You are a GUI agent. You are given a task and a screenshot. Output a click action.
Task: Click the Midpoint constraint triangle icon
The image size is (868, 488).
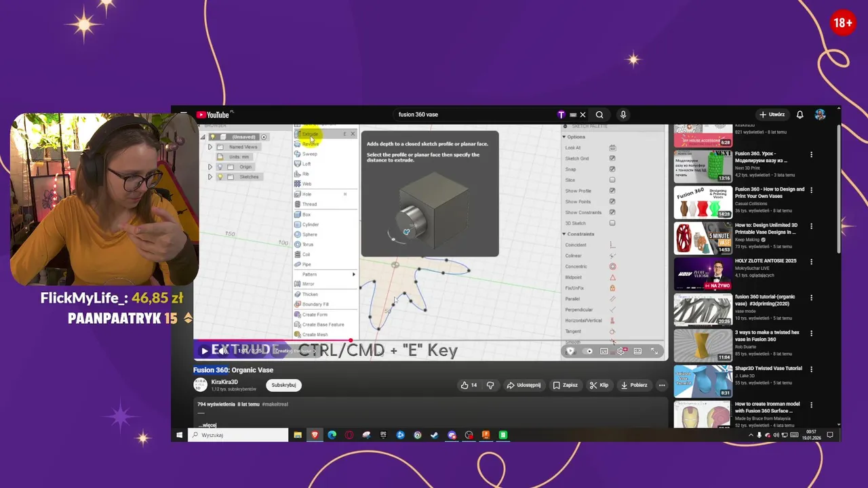coord(612,277)
